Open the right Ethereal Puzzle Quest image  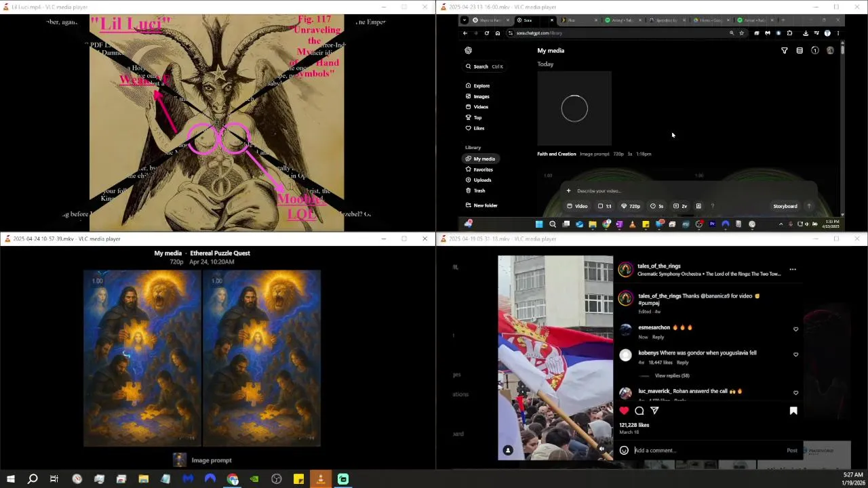(x=262, y=359)
